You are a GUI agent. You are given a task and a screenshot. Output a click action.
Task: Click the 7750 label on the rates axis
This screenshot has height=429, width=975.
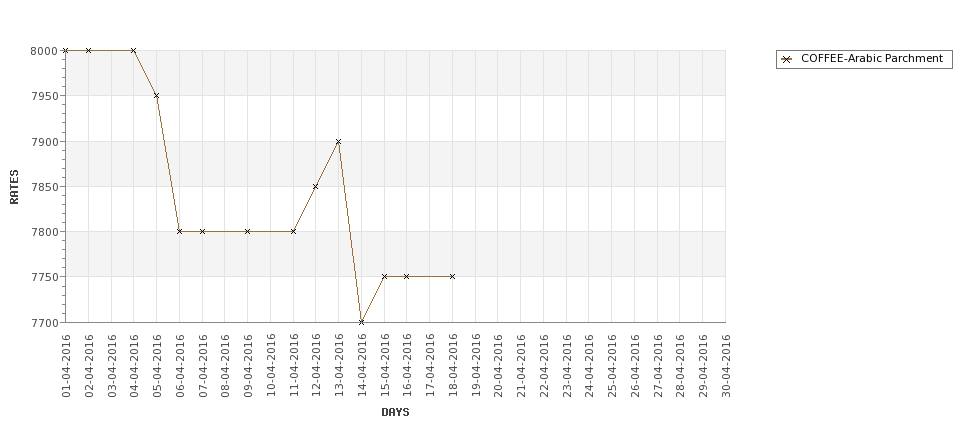point(44,277)
